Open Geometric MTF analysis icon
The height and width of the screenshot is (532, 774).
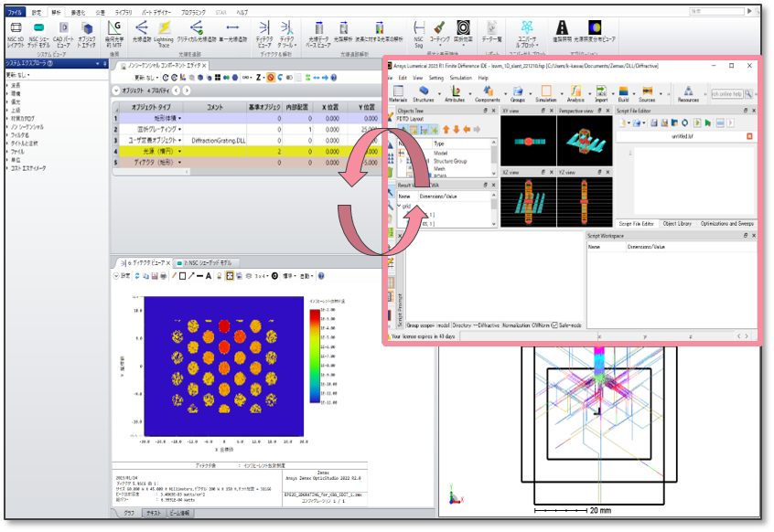114,34
